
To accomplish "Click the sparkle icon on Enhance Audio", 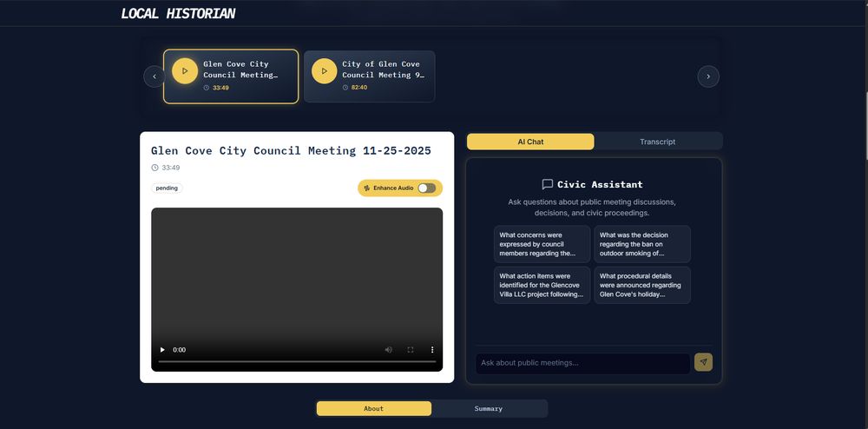I will point(366,188).
